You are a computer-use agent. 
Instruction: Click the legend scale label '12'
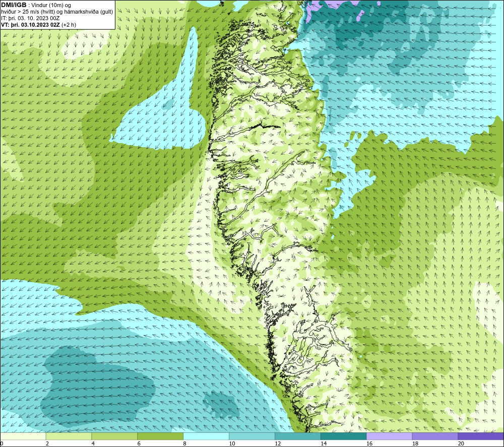(x=278, y=443)
